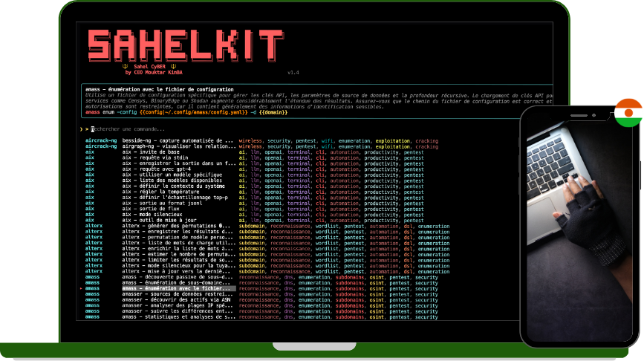Screen dimensions: 644x361
Task: Select 'amass – énumération de sous-domaine' row
Action: click(261, 283)
